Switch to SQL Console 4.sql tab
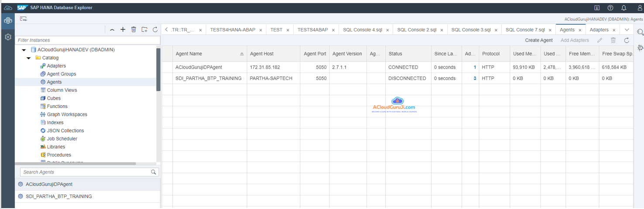 (x=362, y=30)
